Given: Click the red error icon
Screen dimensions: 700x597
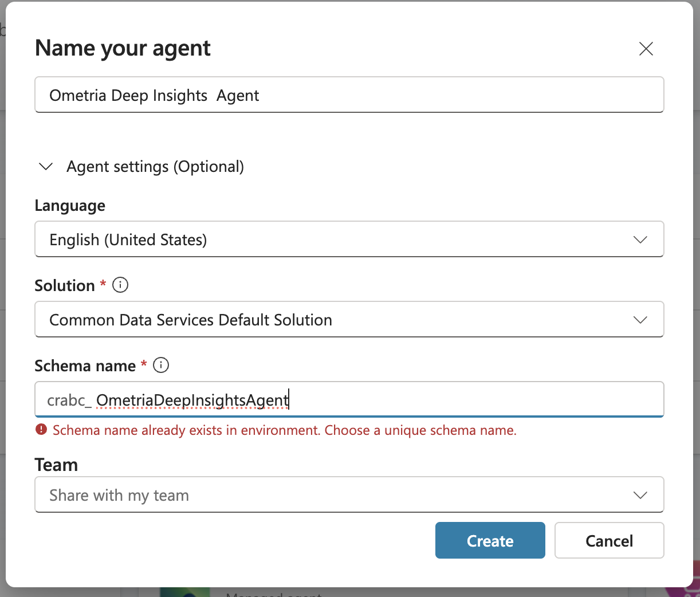Looking at the screenshot, I should [x=41, y=430].
